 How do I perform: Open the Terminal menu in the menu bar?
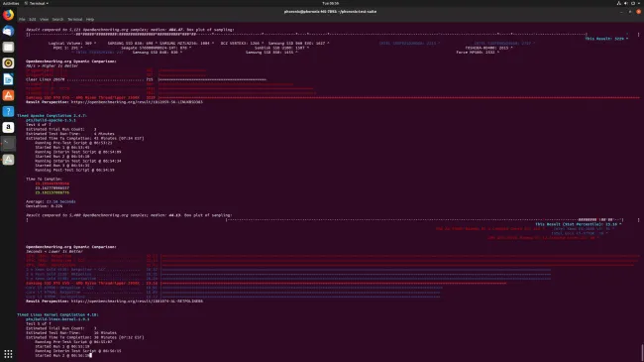(x=74, y=19)
